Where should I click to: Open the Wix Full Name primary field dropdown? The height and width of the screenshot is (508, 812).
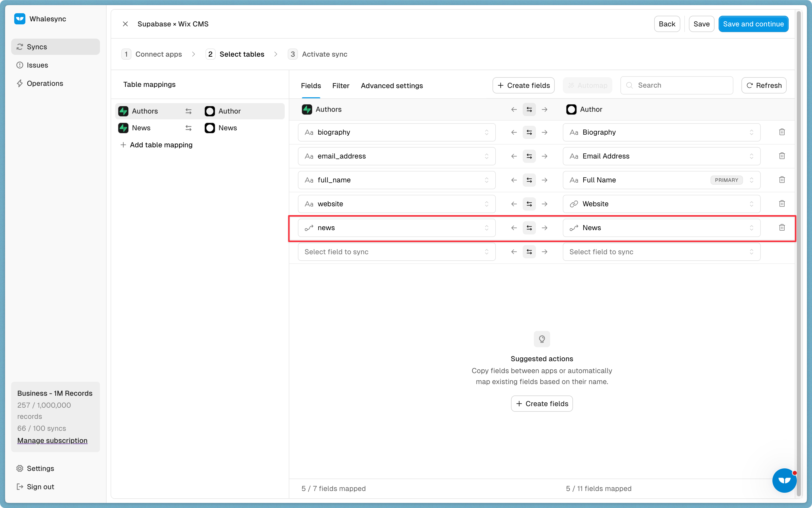coord(661,180)
